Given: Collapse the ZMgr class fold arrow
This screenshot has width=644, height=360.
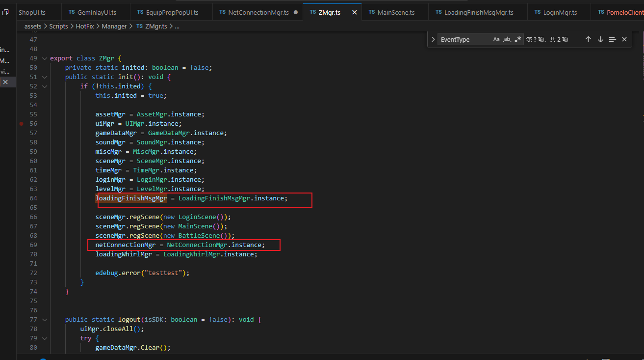Looking at the screenshot, I should point(45,58).
